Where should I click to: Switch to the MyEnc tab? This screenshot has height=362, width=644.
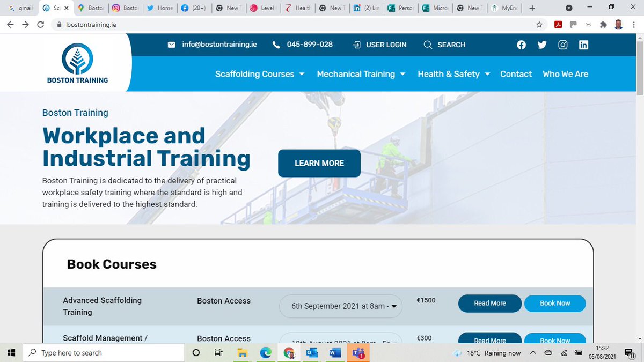click(504, 8)
